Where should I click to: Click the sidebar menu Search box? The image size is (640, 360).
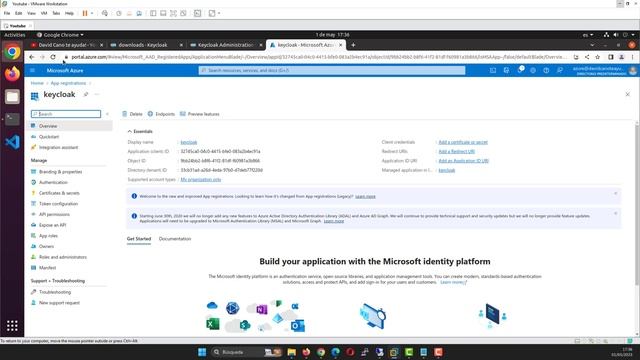click(66, 114)
